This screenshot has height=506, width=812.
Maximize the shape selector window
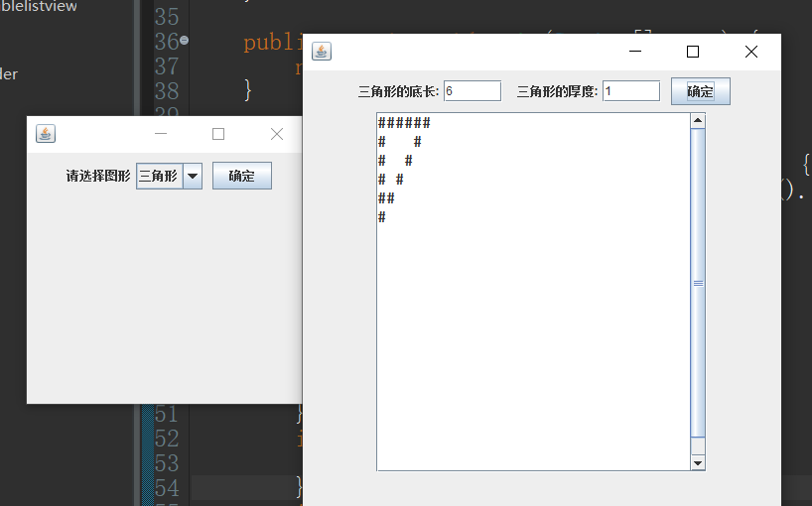(218, 134)
